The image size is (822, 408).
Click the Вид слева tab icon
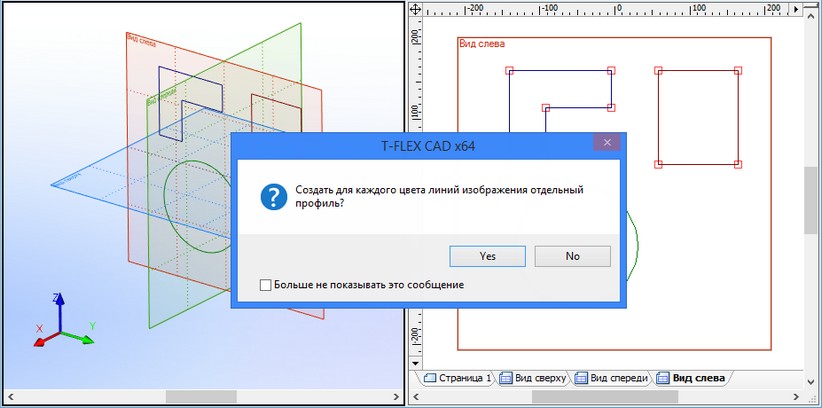click(x=663, y=378)
